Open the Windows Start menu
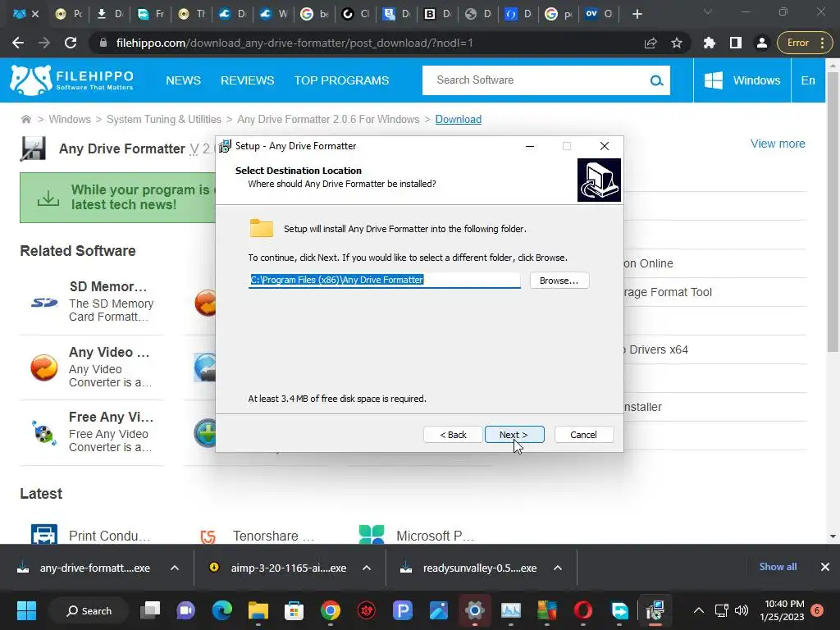The image size is (840, 630). click(27, 610)
